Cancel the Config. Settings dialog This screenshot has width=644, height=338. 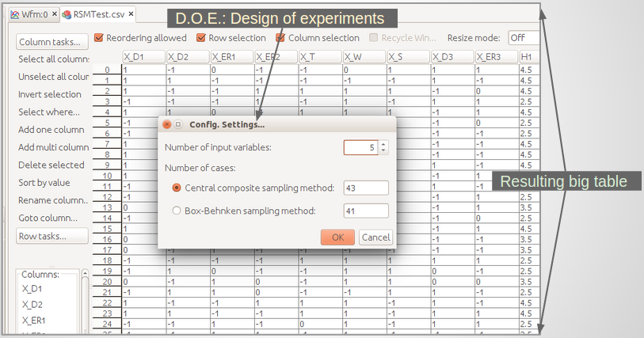[375, 237]
